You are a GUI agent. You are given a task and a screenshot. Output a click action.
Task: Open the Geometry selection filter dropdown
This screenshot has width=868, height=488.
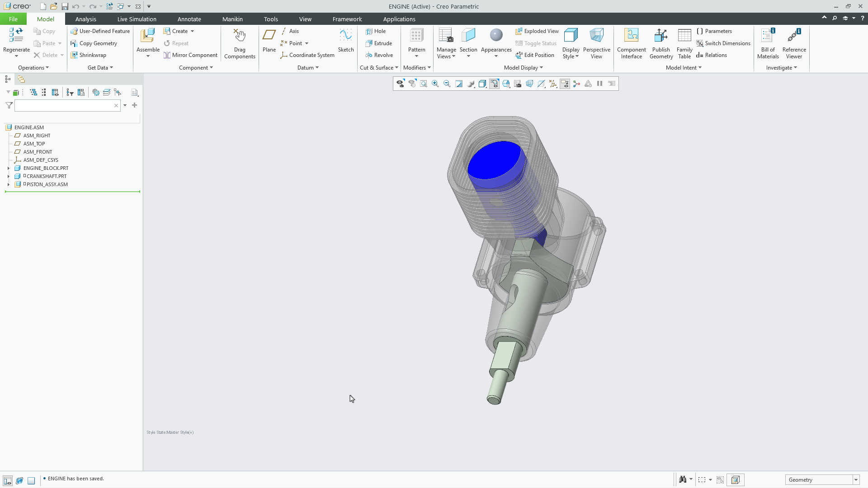click(855, 480)
